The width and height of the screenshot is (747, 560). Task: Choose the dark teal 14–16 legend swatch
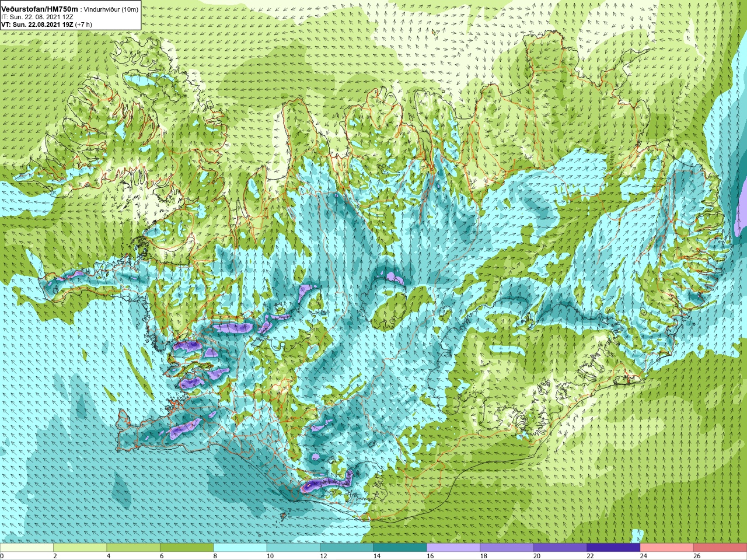[400, 548]
